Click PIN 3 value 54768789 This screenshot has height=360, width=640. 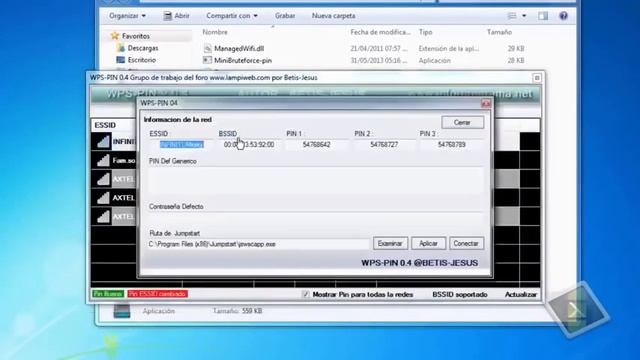tap(451, 144)
